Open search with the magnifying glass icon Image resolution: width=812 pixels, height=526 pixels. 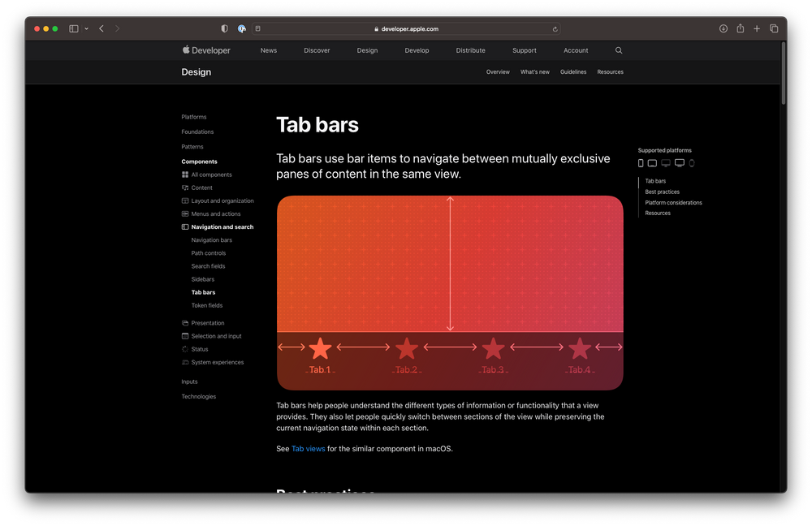619,50
